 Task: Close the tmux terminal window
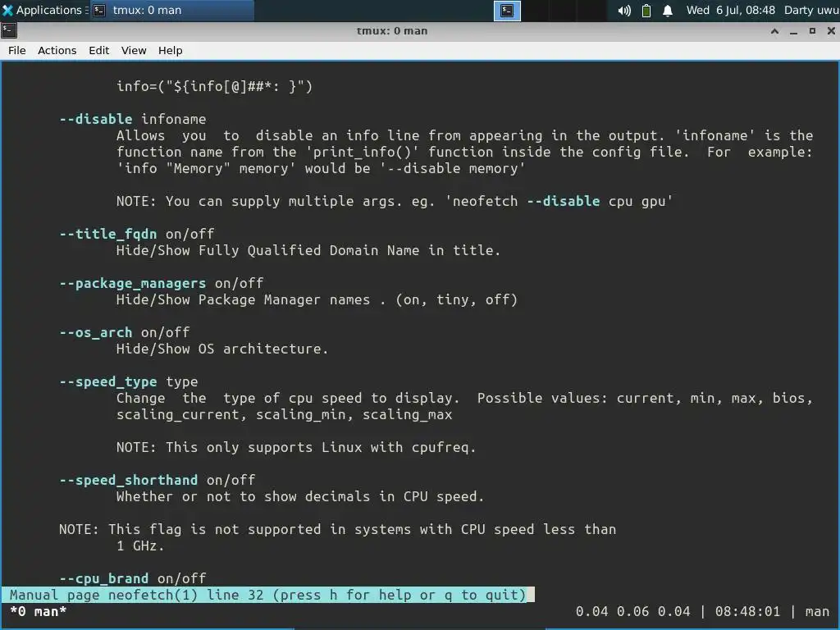(831, 31)
